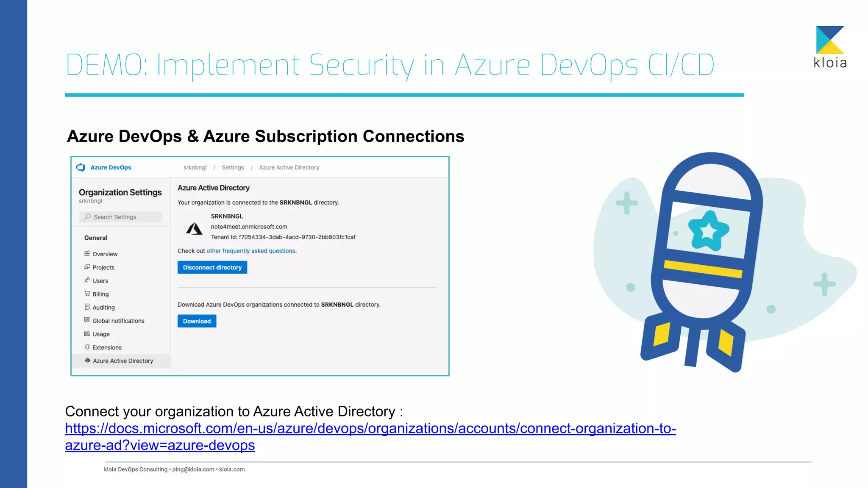
Task: Click the Azure Active Directory diamond icon
Action: pos(87,360)
